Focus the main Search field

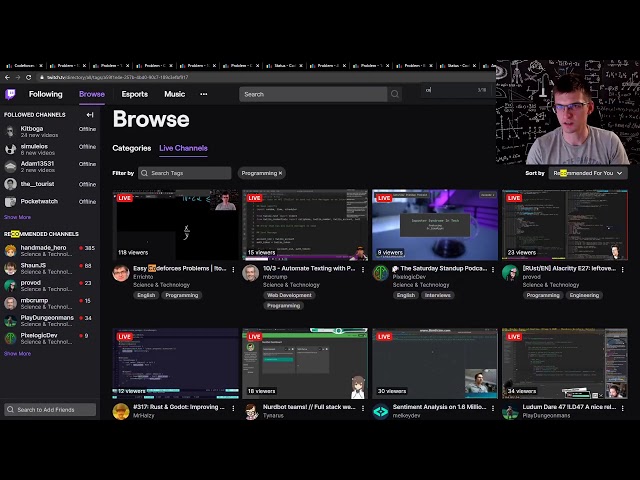click(x=313, y=94)
